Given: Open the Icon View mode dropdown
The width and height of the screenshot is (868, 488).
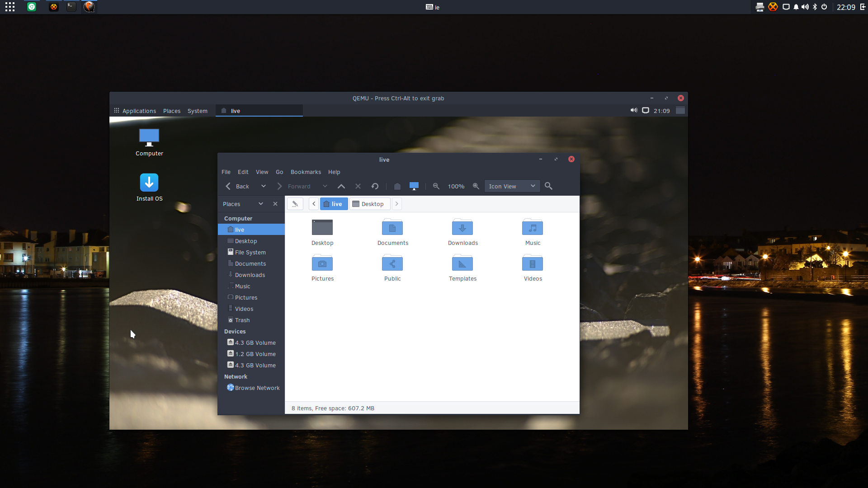Looking at the screenshot, I should pos(512,186).
